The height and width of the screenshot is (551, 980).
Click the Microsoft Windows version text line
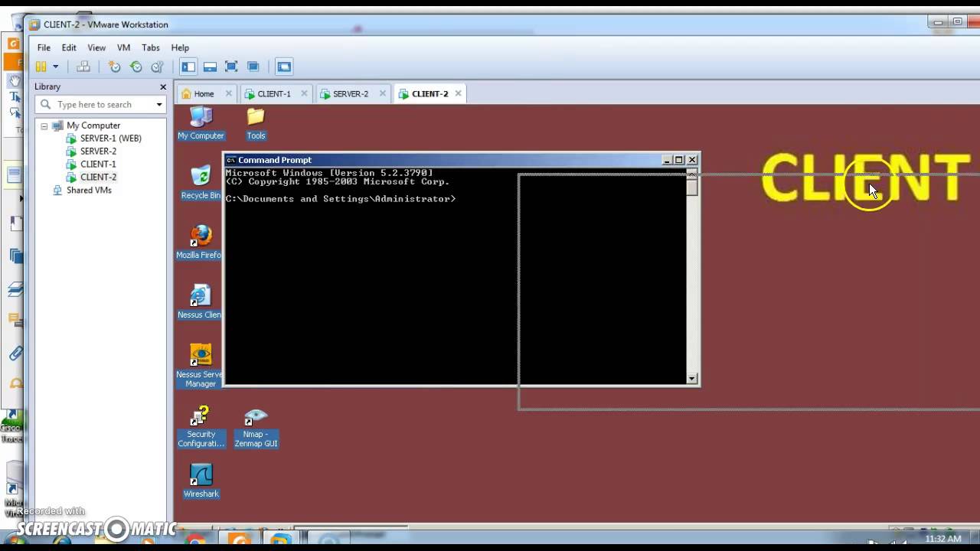329,173
